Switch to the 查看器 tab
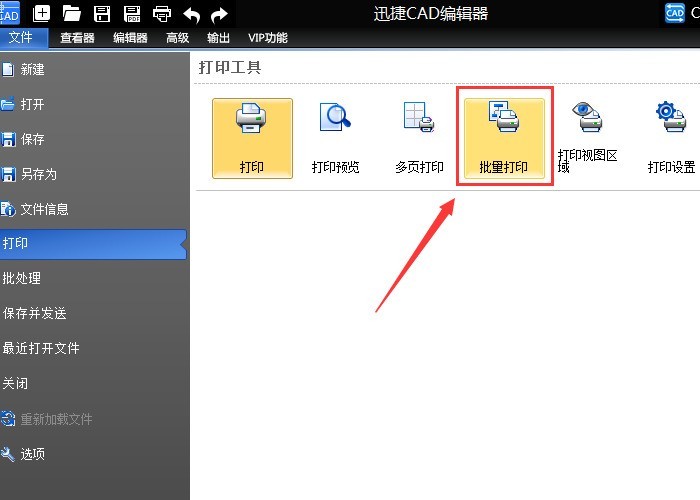This screenshot has width=700, height=500. click(77, 38)
